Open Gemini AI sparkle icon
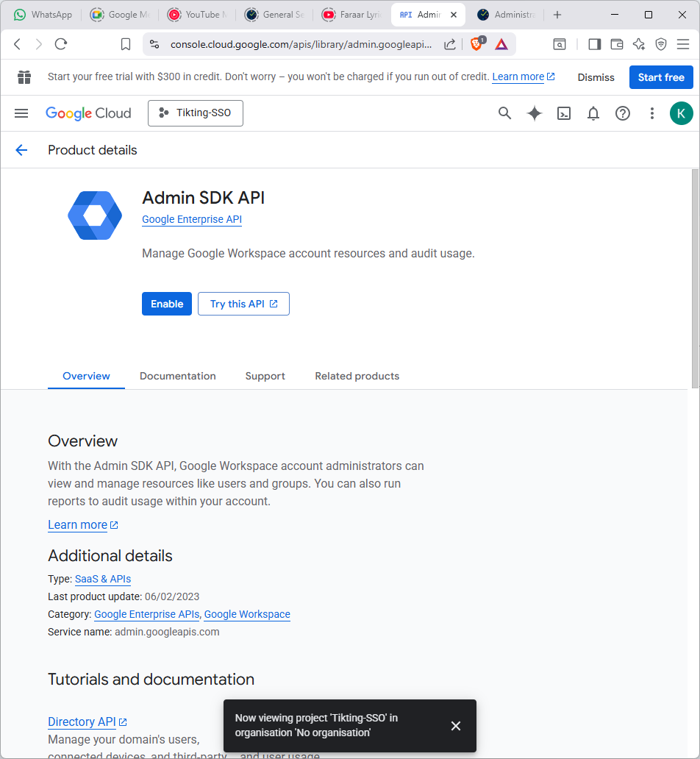 point(535,113)
